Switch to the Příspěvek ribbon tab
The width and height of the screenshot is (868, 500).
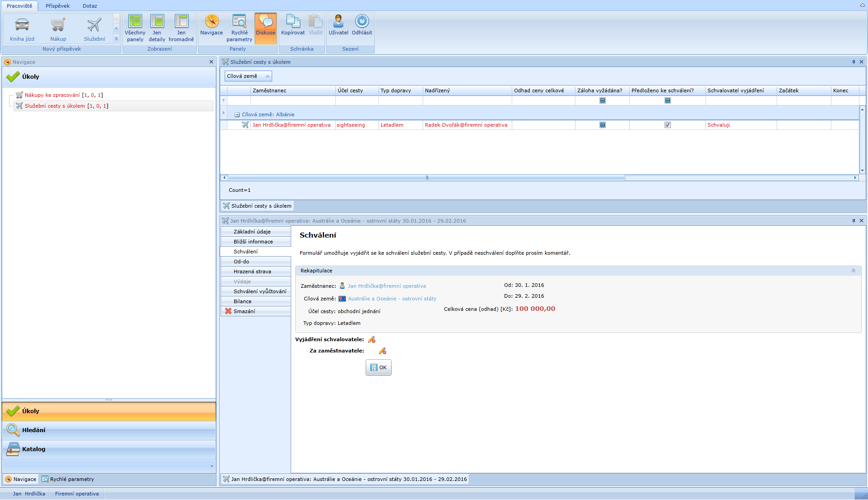(57, 6)
